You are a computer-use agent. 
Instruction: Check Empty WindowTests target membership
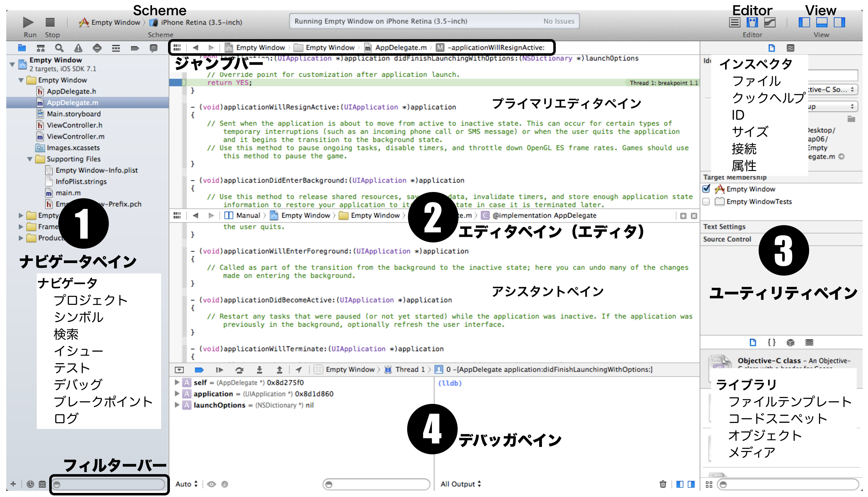point(707,201)
